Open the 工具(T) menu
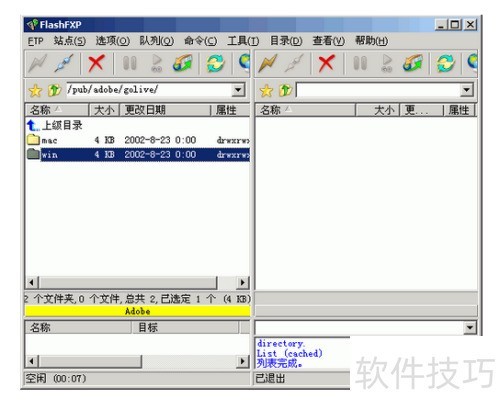The width and height of the screenshot is (500, 410). [243, 41]
